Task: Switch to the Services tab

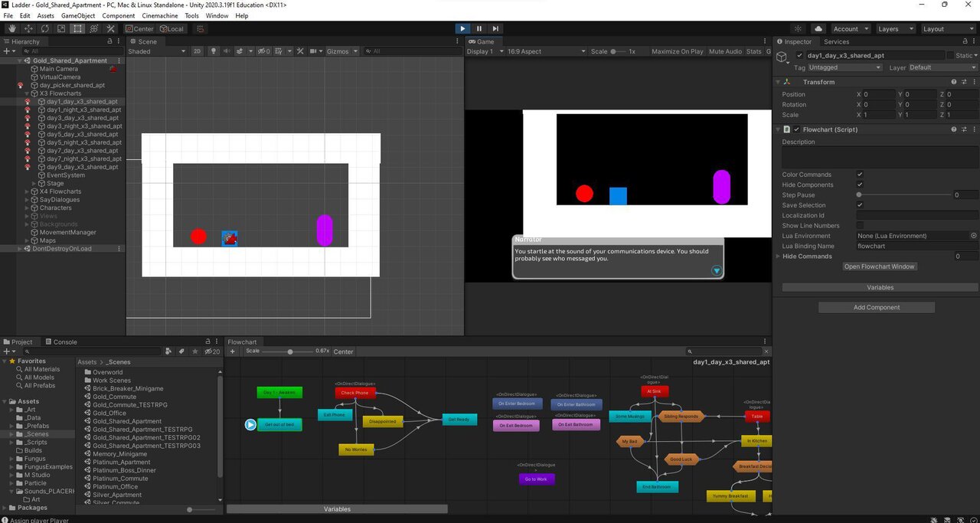Action: tap(836, 41)
